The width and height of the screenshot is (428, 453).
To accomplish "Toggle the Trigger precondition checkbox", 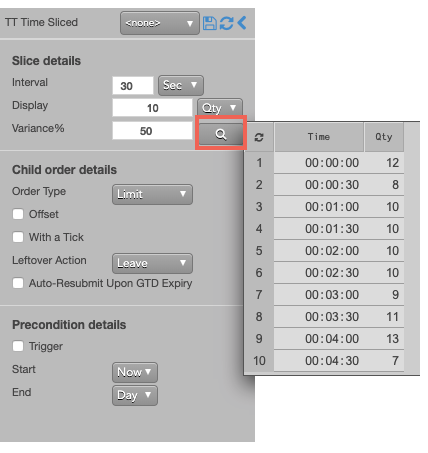I will [x=18, y=346].
